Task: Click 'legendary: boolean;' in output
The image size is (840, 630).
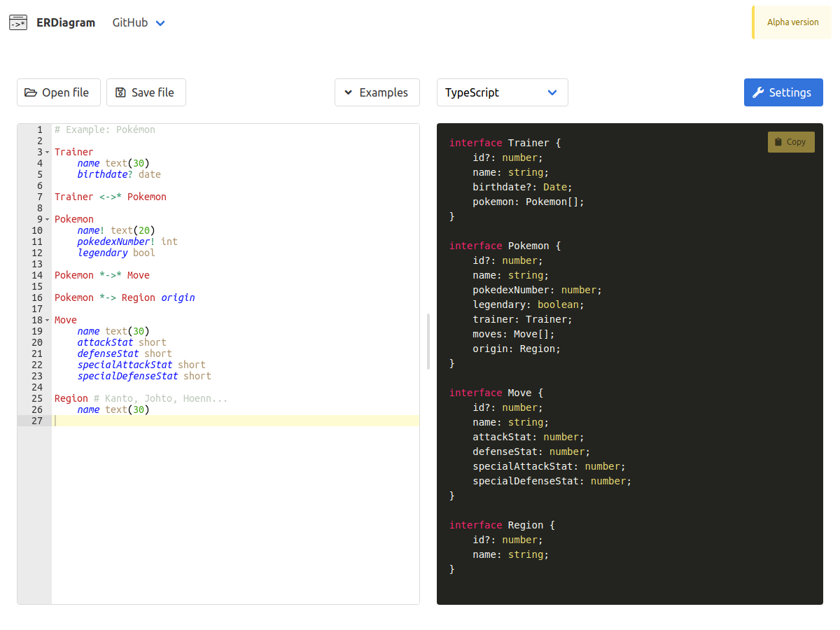Action: [x=528, y=304]
